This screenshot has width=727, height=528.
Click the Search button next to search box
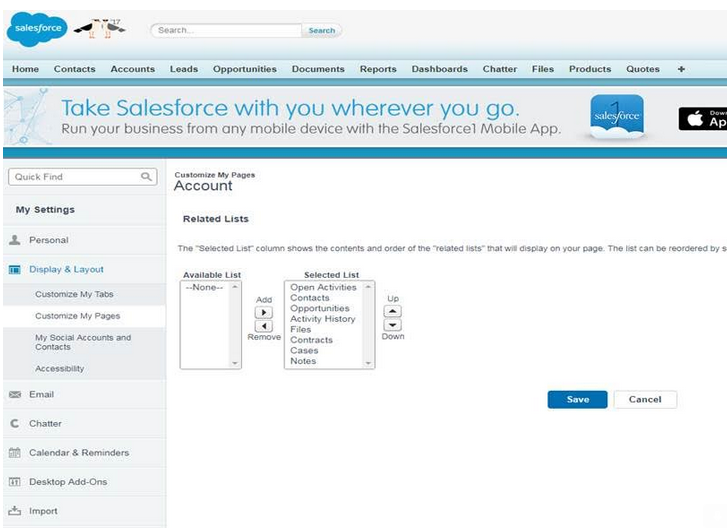pyautogui.click(x=322, y=31)
